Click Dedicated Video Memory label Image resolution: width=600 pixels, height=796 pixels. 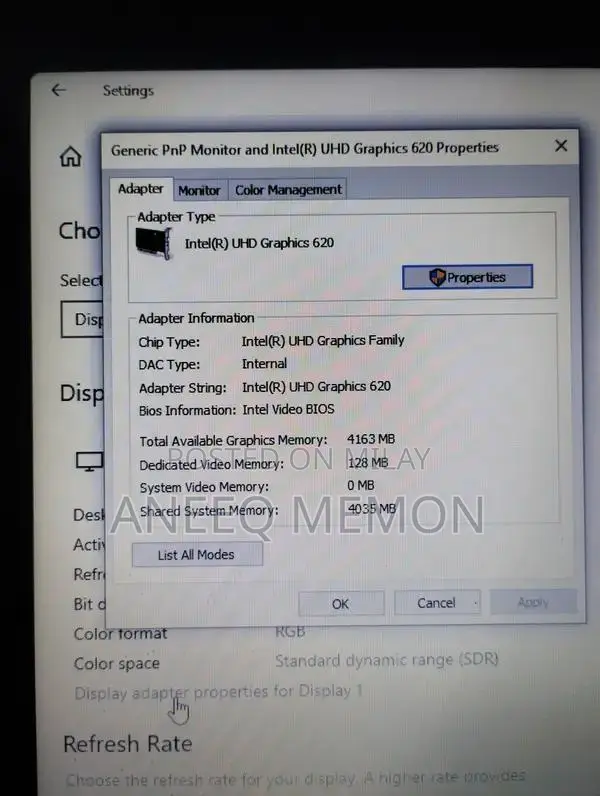click(x=212, y=465)
